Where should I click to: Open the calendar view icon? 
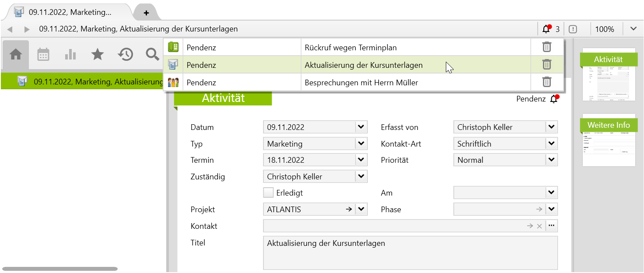pos(43,55)
